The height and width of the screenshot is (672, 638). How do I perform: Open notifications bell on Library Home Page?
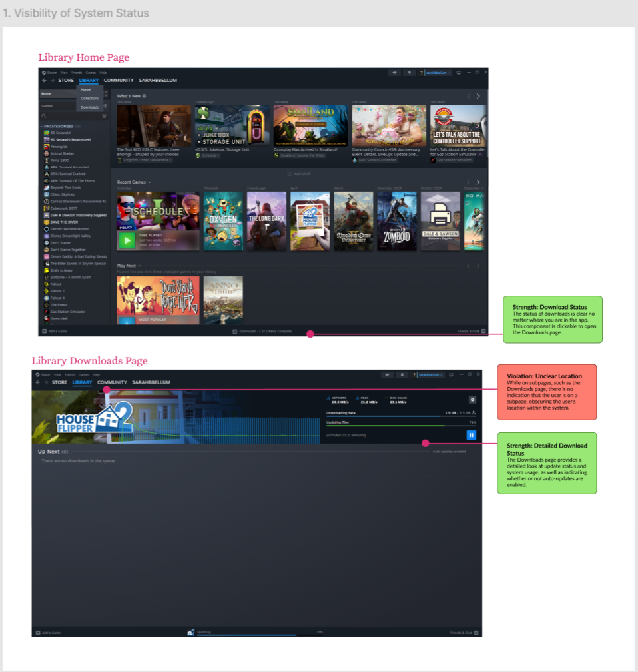tap(409, 73)
